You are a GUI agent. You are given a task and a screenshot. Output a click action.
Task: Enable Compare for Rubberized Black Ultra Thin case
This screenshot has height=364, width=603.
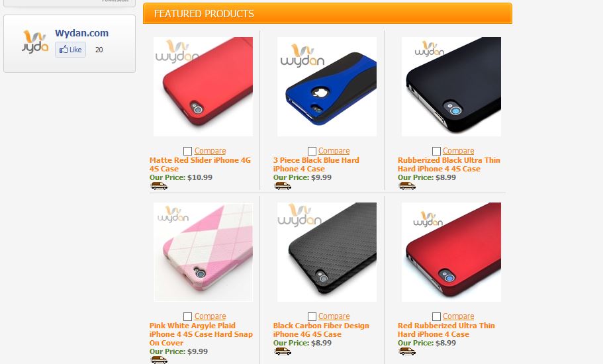pos(436,151)
